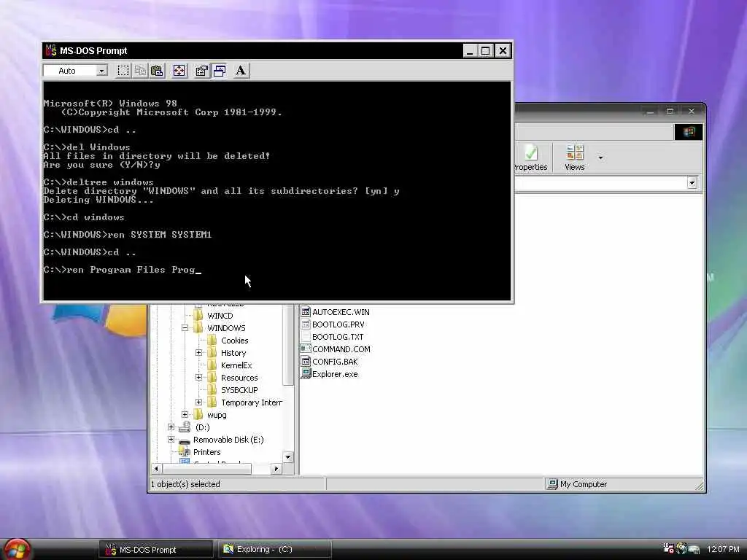This screenshot has width=747, height=560.
Task: Minimize the MS-DOS Prompt window
Action: tap(470, 50)
